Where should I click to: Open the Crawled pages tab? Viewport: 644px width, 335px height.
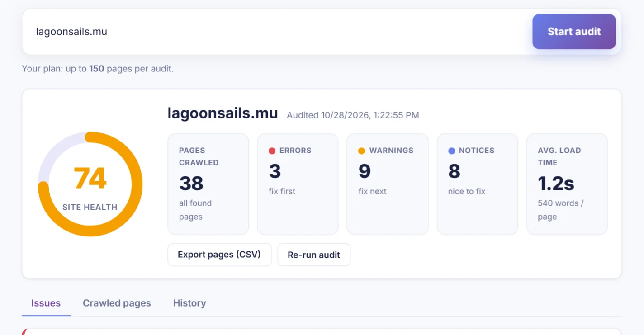click(117, 303)
